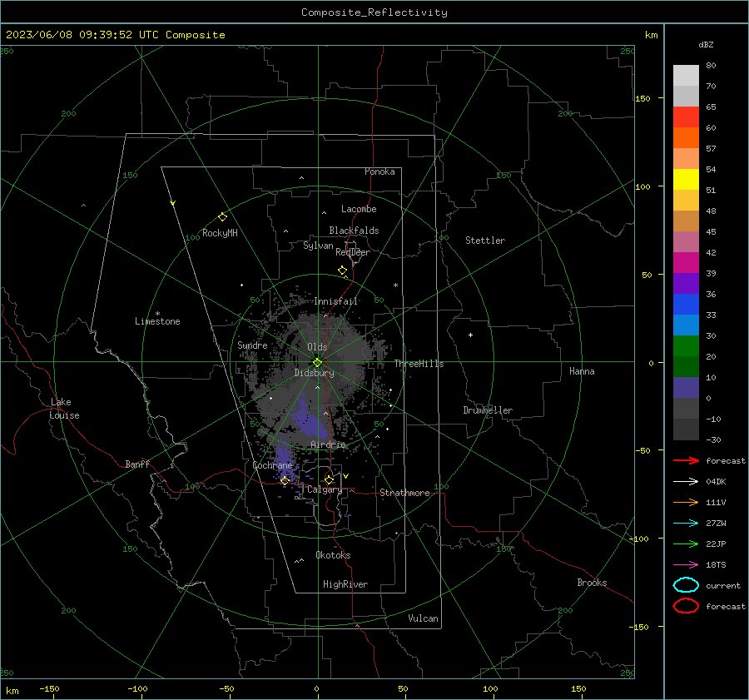
Task: Click the Okotoks label
Action: [x=333, y=555]
